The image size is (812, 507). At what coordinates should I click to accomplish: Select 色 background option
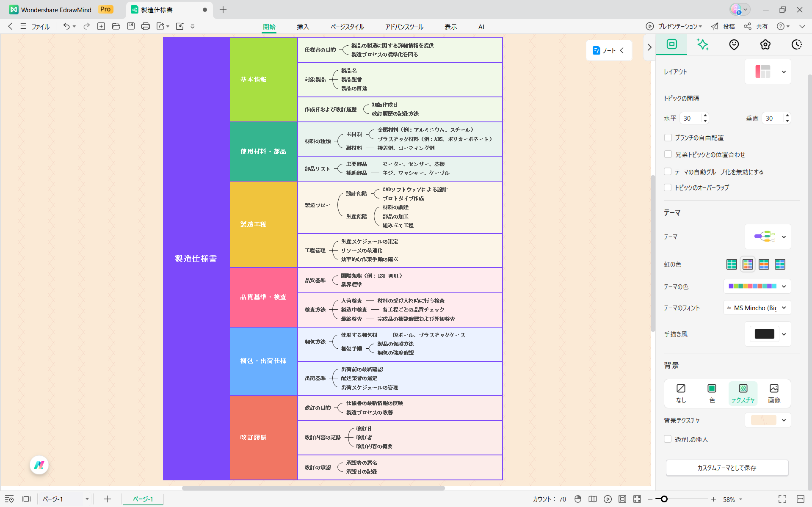click(x=712, y=393)
